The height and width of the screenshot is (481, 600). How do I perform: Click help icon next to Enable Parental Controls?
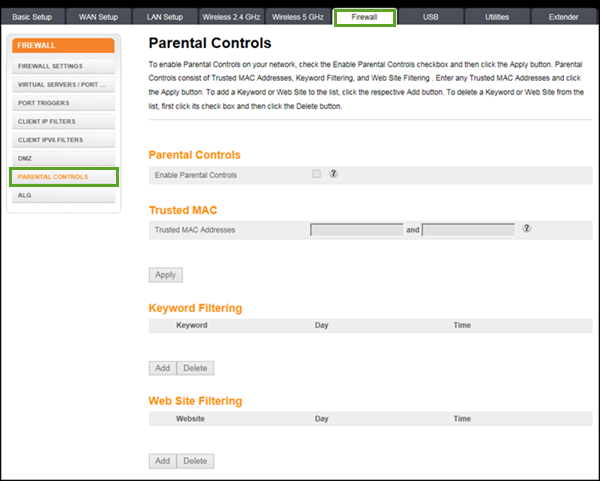coord(333,174)
